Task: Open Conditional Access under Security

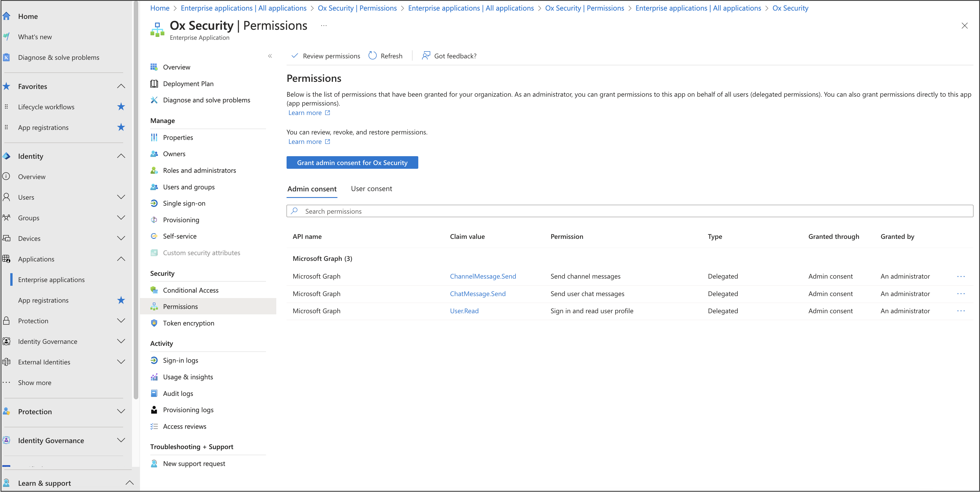Action: [190, 290]
